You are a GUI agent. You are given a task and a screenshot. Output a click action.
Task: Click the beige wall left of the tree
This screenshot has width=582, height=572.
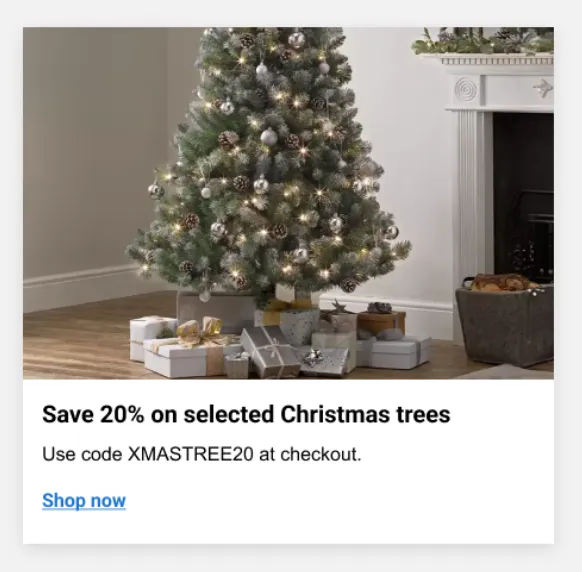pos(93,148)
